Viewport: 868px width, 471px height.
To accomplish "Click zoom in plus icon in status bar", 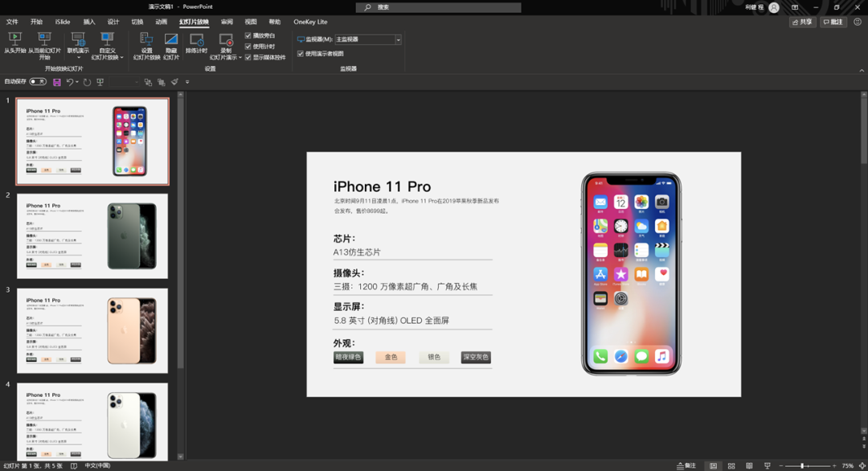I will tap(834, 466).
